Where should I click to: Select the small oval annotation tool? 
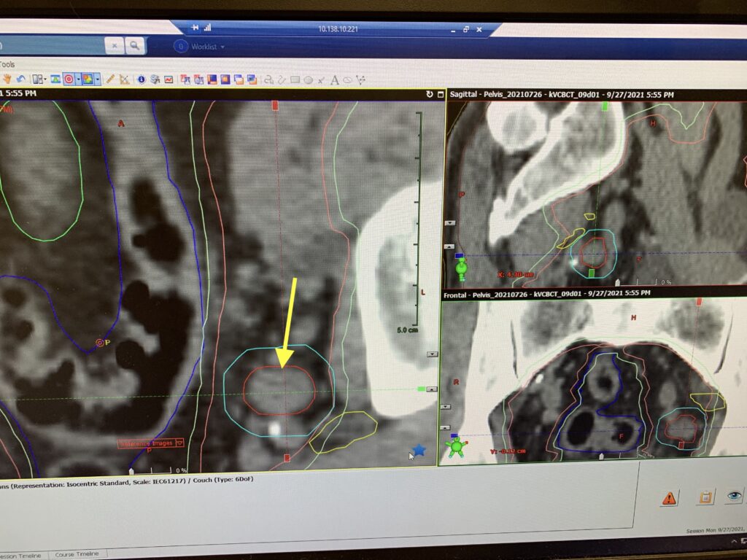(347, 79)
